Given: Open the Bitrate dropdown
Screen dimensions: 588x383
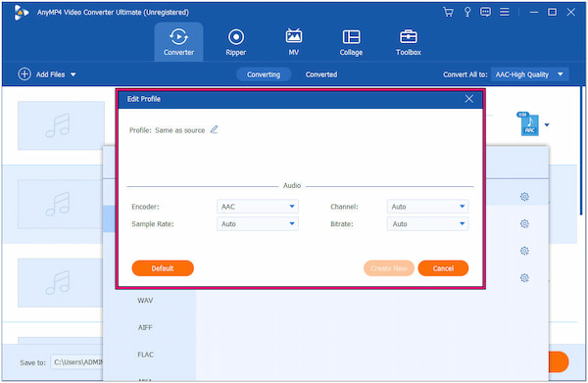Looking at the screenshot, I should pyautogui.click(x=427, y=223).
